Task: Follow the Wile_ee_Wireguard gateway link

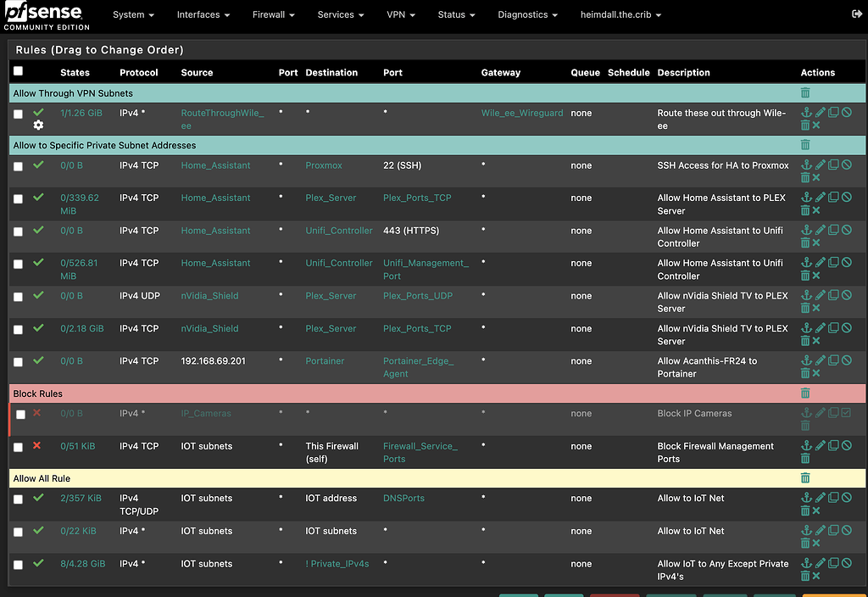Action: pos(521,112)
